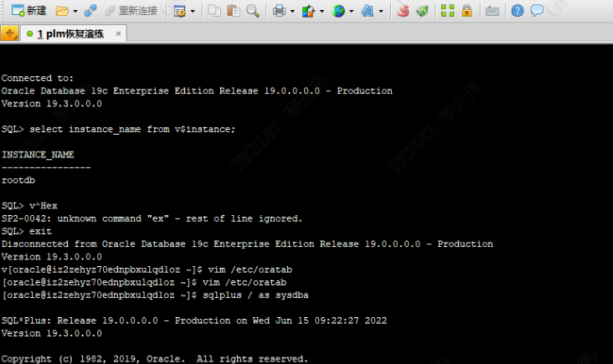
Task: Open the blue help question icon
Action: click(518, 11)
